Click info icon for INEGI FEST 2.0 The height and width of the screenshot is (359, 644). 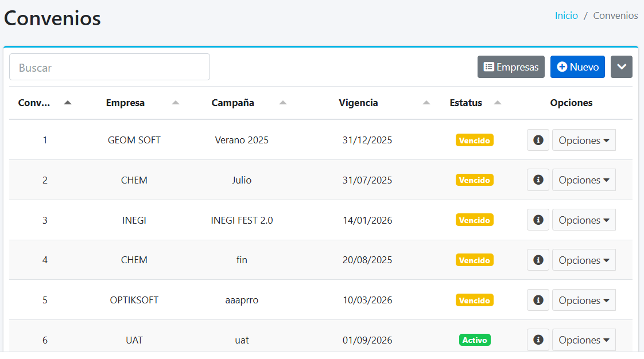tap(538, 220)
